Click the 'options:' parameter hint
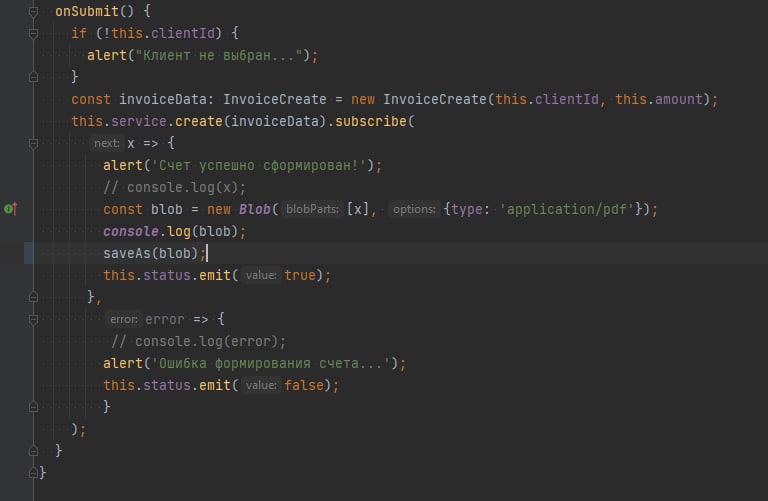The width and height of the screenshot is (768, 501). 414,209
